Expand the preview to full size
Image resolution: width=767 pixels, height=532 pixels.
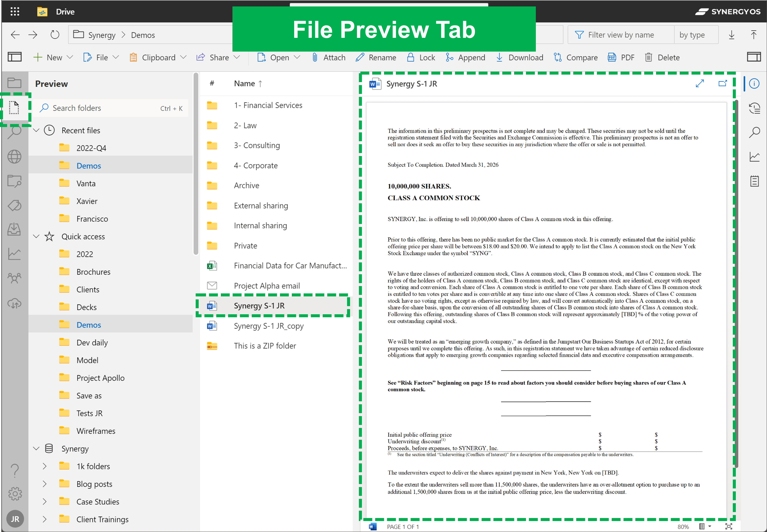pos(700,83)
